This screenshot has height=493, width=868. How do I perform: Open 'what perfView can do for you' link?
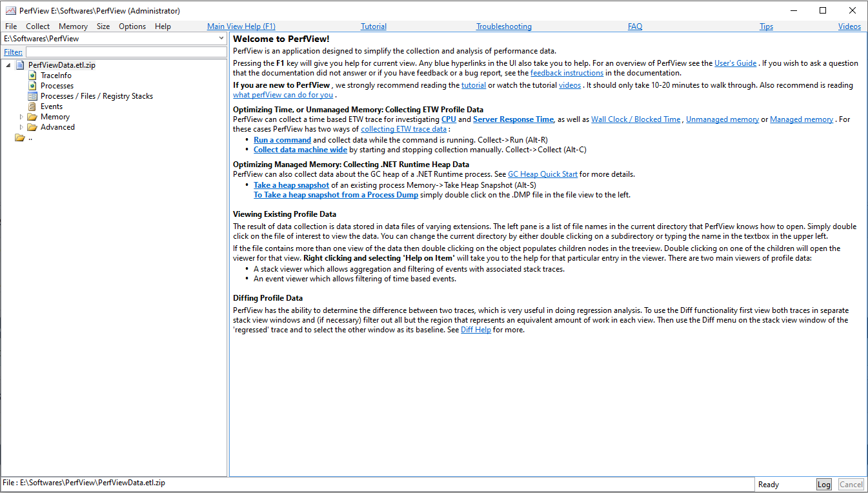(x=283, y=95)
